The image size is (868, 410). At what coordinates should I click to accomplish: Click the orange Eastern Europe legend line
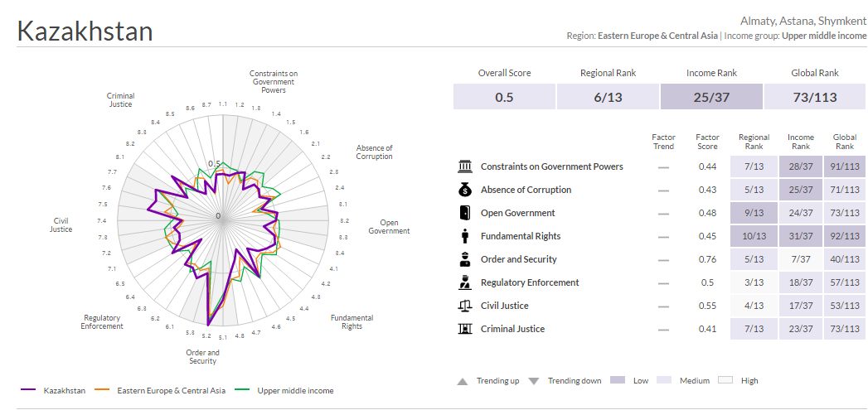pos(102,391)
